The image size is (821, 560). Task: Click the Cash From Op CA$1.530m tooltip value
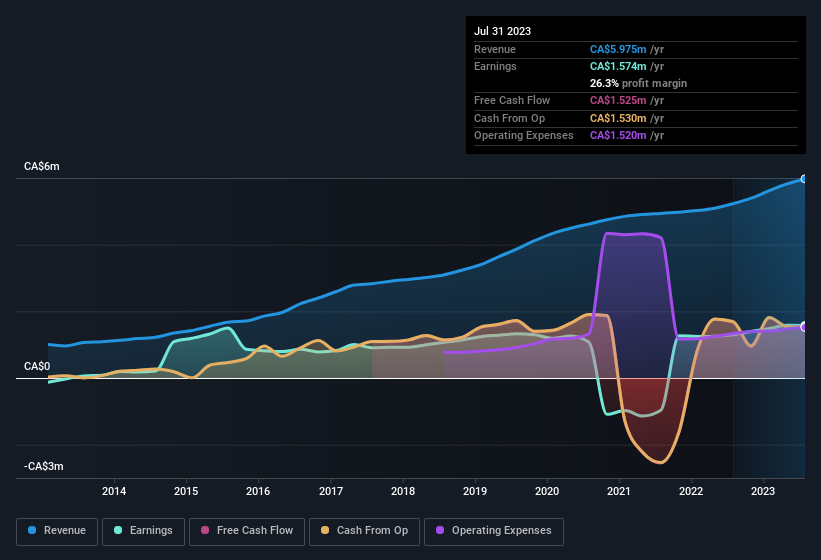click(x=619, y=118)
